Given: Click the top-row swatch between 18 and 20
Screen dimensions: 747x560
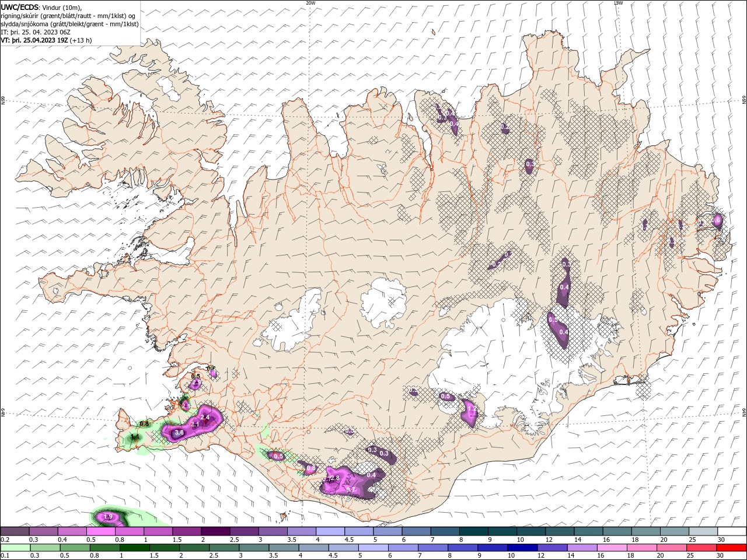Looking at the screenshot, I should 646,531.
